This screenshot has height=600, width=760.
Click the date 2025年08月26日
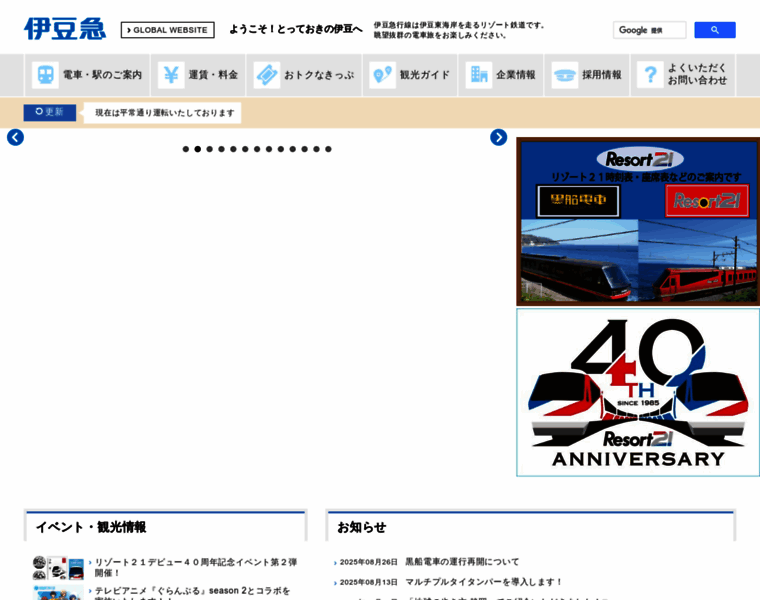click(x=368, y=562)
